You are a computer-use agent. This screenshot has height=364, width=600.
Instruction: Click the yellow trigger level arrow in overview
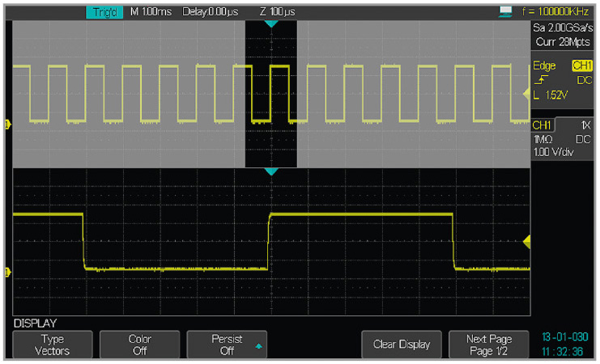click(526, 95)
